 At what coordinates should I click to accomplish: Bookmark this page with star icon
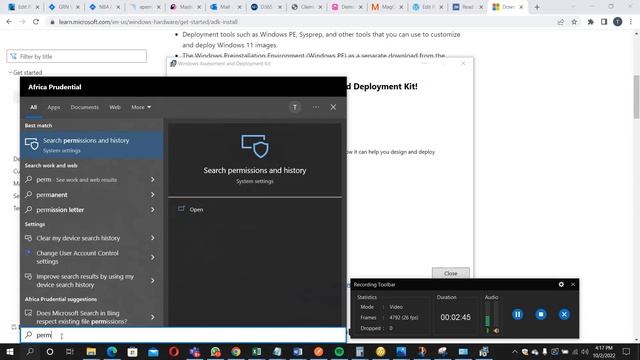coord(574,22)
